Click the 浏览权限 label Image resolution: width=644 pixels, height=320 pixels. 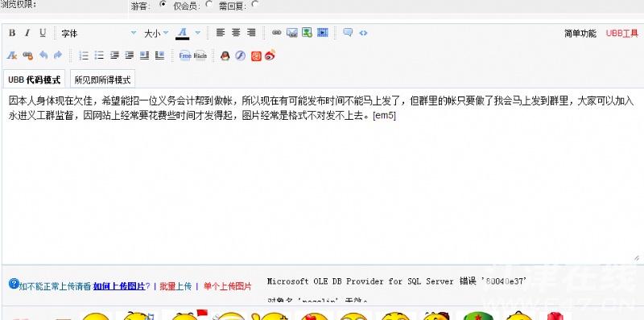click(x=19, y=5)
